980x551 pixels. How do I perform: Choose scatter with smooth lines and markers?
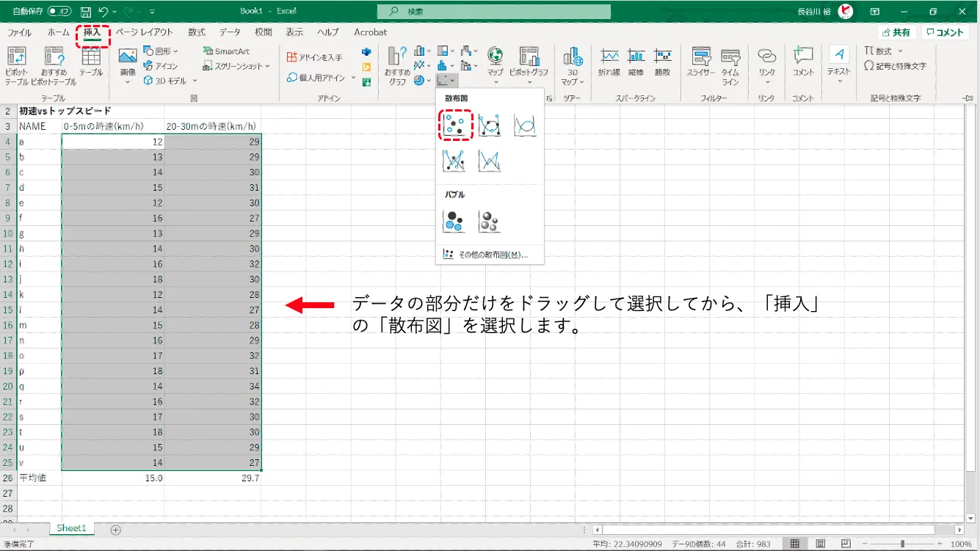[x=490, y=125]
